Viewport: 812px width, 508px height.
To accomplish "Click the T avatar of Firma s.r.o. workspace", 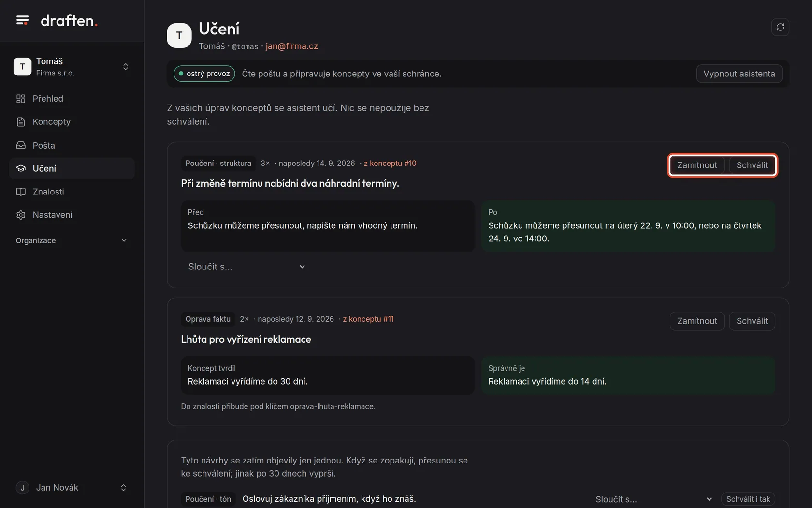I will coord(22,67).
